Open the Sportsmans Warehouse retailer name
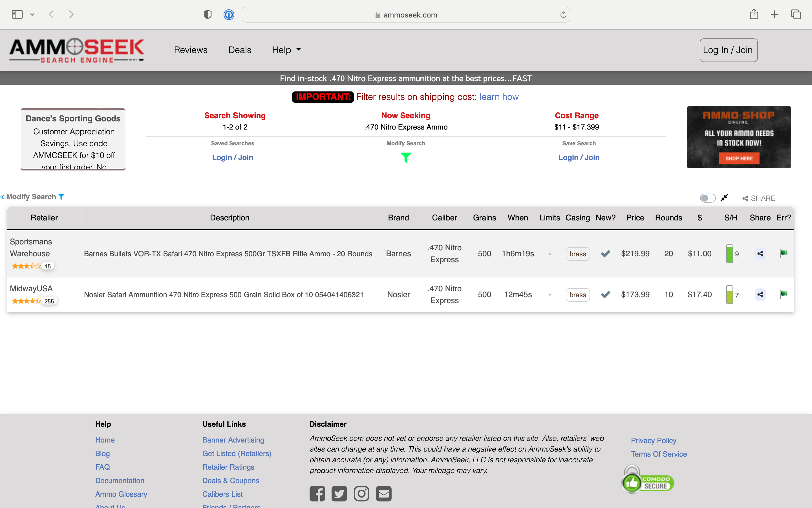Viewport: 812px width, 508px height. point(31,248)
